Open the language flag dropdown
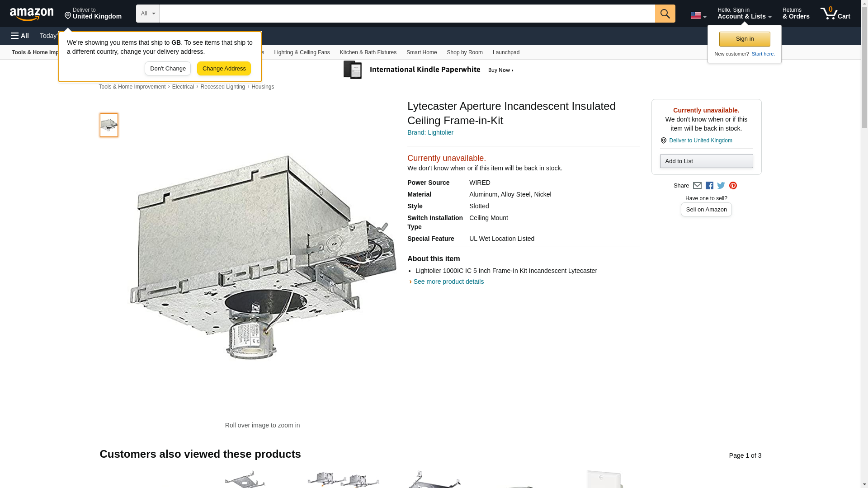The width and height of the screenshot is (868, 488). click(698, 15)
